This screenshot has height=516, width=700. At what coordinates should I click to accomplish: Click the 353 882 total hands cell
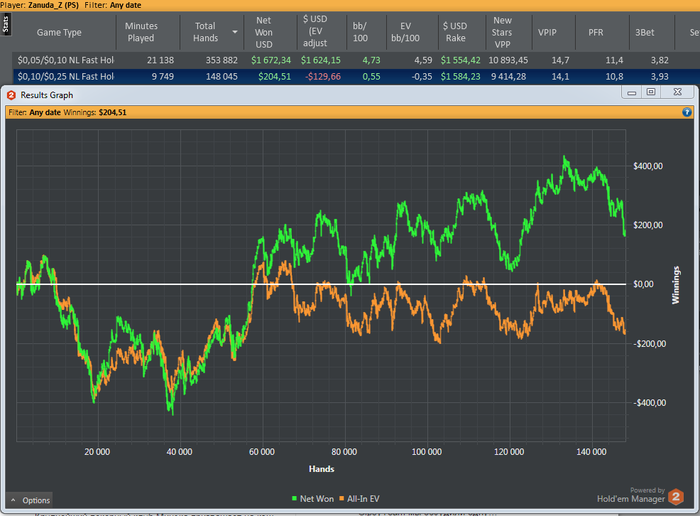[x=222, y=60]
